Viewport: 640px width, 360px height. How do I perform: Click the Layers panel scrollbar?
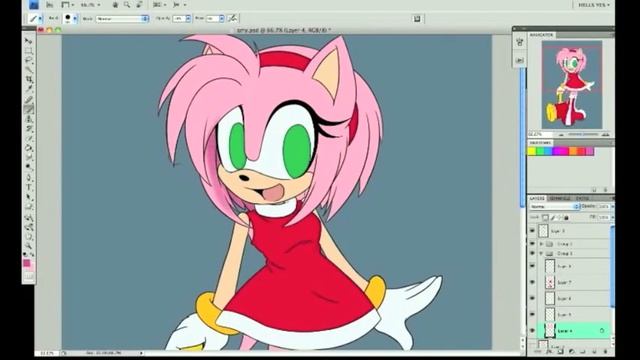pos(613,266)
